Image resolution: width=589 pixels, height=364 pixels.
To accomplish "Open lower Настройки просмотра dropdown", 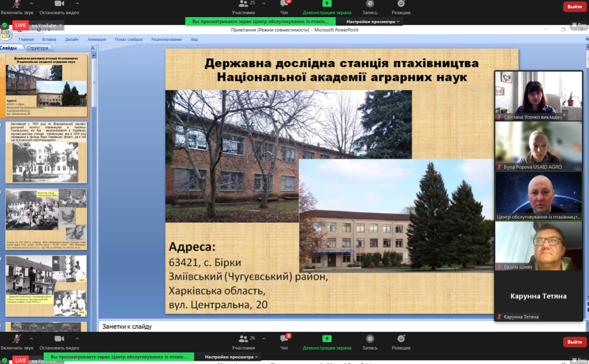I will (231, 357).
